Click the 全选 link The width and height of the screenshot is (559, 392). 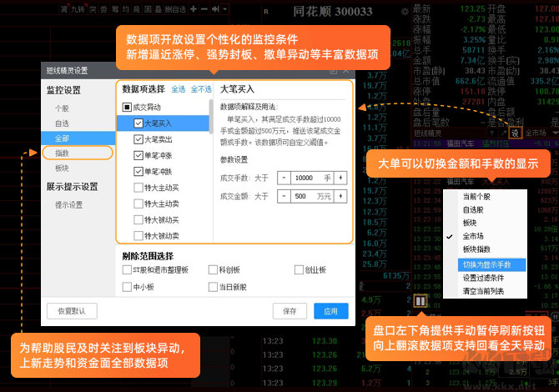coord(179,89)
